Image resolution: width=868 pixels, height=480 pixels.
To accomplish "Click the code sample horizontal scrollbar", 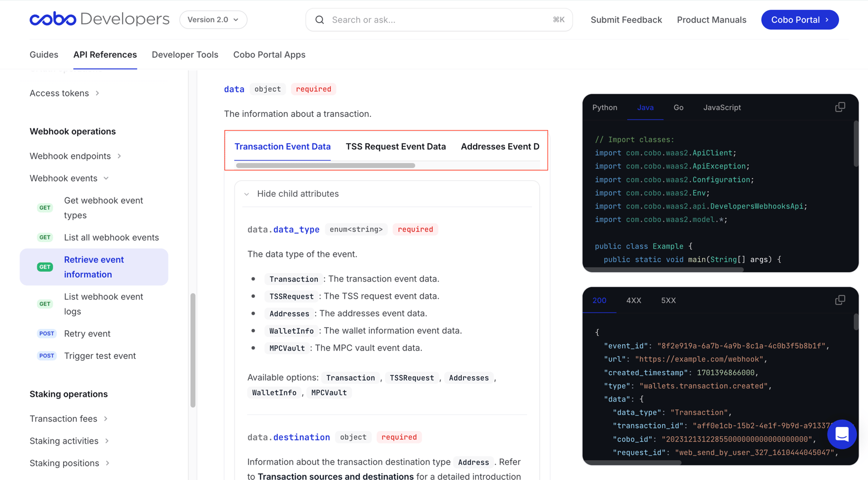I will click(x=664, y=269).
